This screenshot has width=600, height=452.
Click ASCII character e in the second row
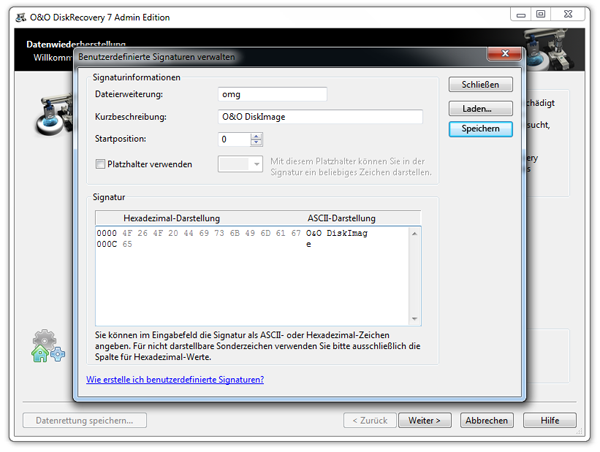[308, 244]
